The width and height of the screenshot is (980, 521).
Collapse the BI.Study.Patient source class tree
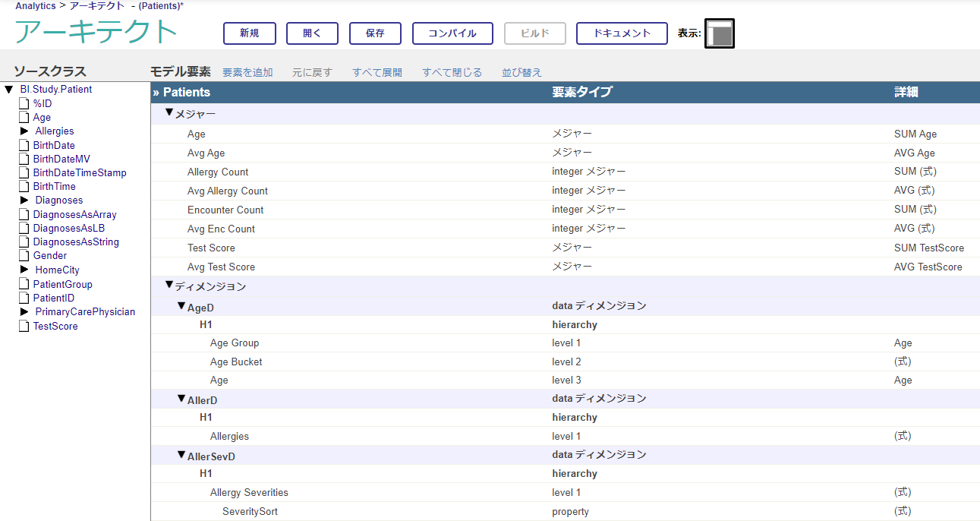(x=9, y=90)
